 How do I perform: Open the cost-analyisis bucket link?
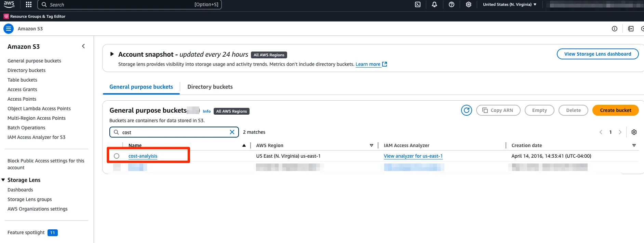tap(143, 156)
